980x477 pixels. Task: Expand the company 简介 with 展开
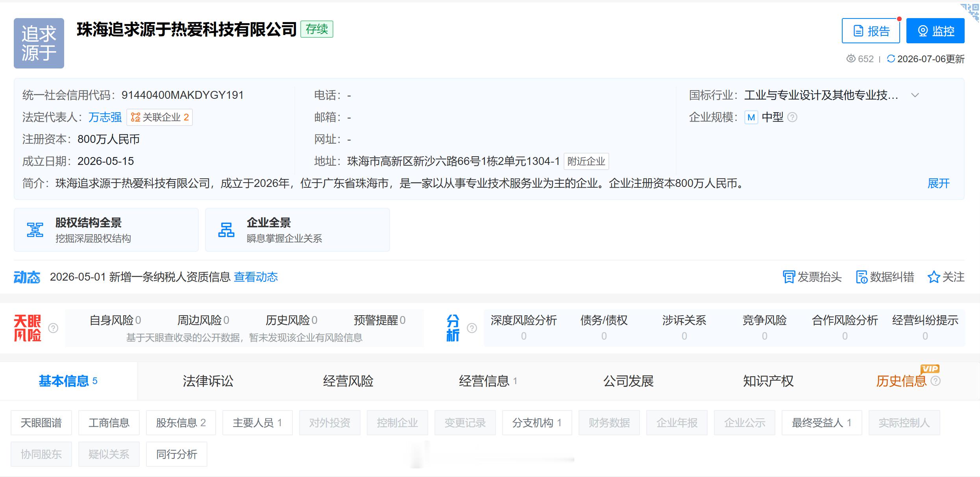tap(938, 183)
